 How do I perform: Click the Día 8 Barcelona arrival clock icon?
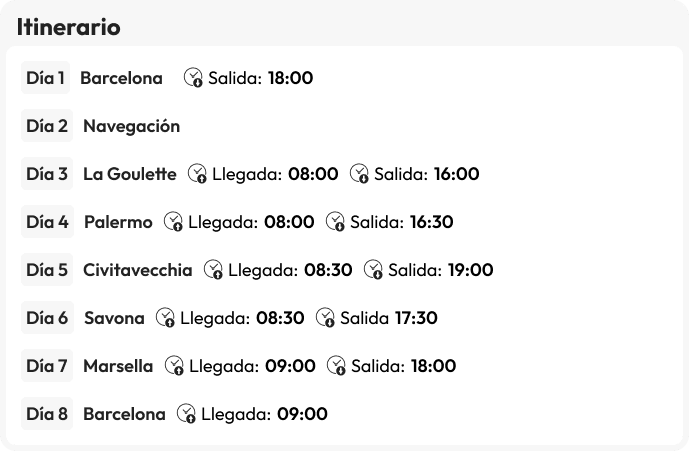pos(187,414)
